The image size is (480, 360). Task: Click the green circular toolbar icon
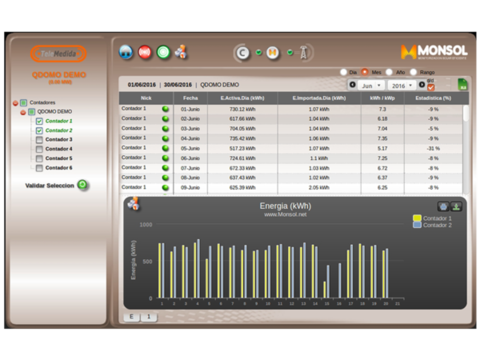[x=163, y=52]
